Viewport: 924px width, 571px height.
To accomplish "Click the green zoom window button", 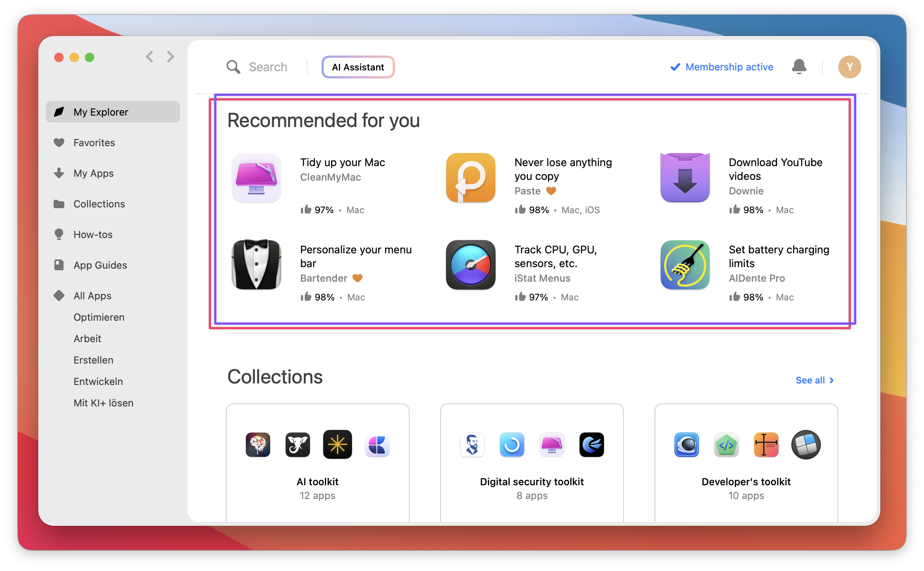I will coord(90,57).
